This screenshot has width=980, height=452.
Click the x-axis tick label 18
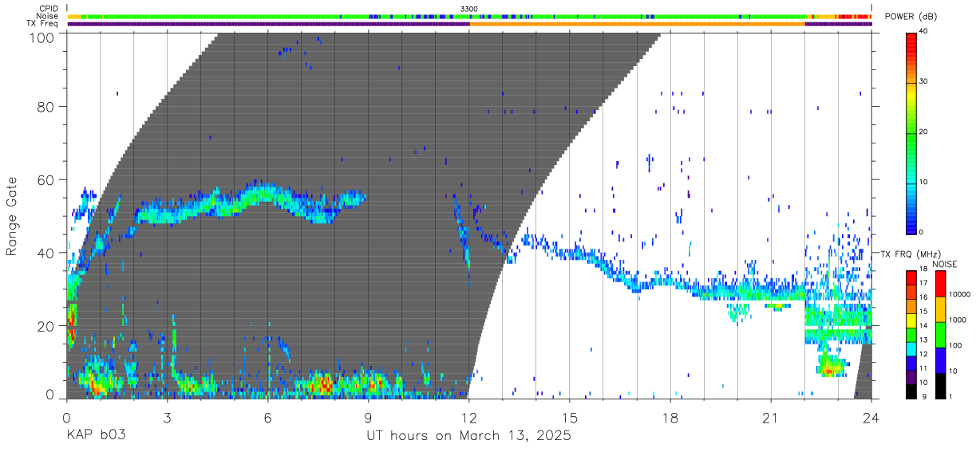pos(670,418)
